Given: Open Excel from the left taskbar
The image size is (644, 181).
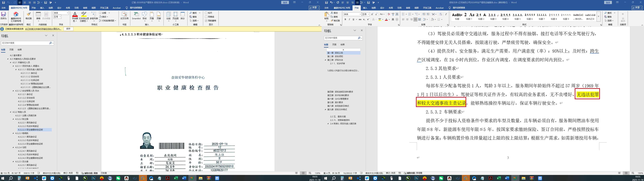Looking at the screenshot, I should (x=176, y=178).
